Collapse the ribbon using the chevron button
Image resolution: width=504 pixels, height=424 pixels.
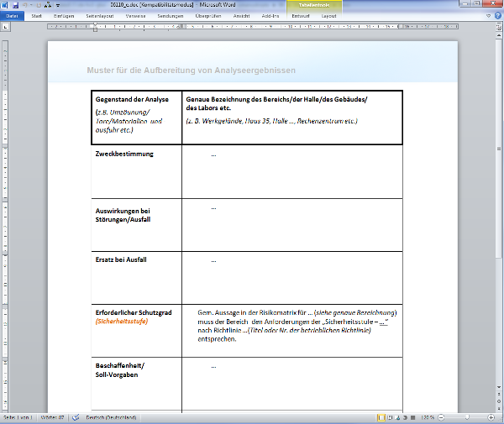click(489, 16)
